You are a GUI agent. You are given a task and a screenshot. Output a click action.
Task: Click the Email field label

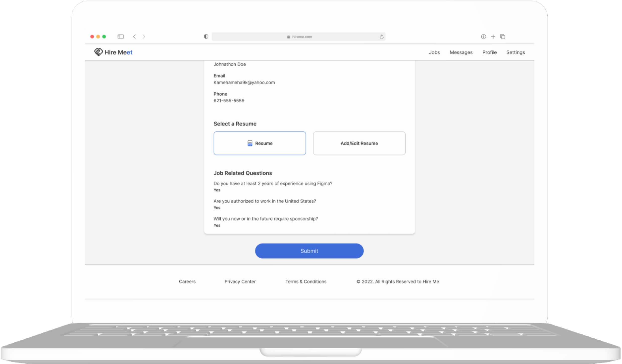[219, 76]
